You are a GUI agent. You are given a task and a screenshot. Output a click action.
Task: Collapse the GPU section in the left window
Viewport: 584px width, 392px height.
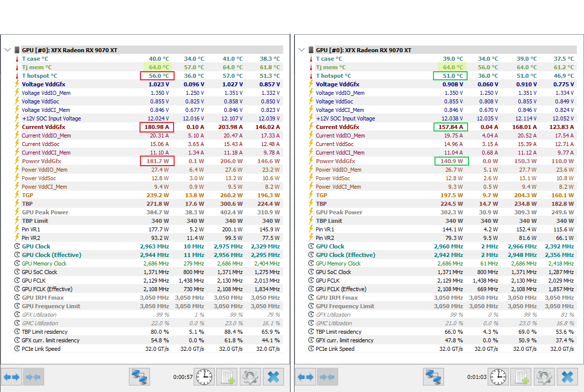(x=8, y=50)
